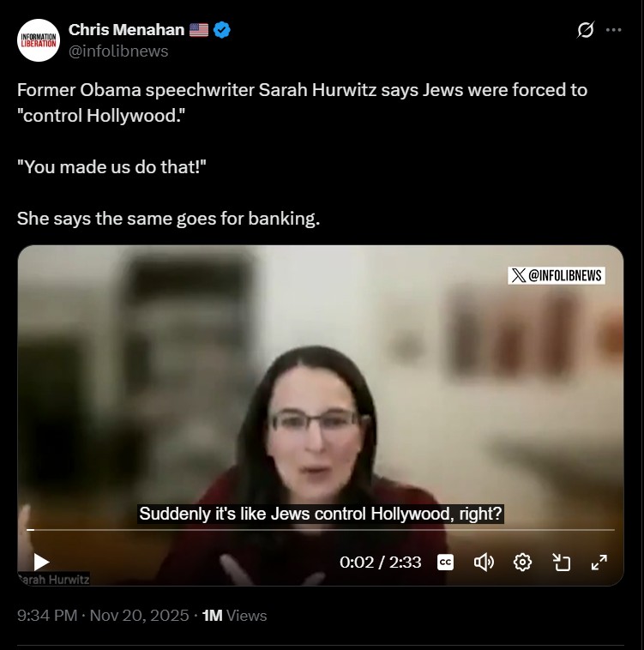Open video settings gear
Viewport: 644px width, 650px height.
pyautogui.click(x=522, y=563)
